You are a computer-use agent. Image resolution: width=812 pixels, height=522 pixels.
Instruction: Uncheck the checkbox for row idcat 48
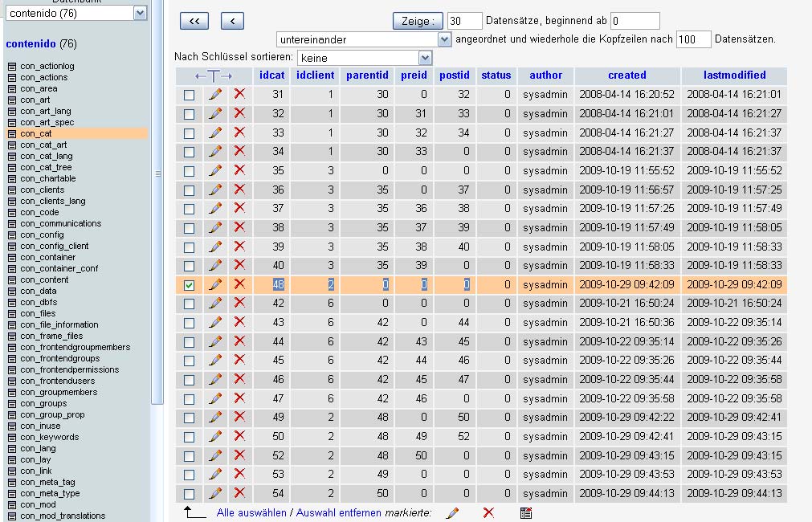pos(189,285)
